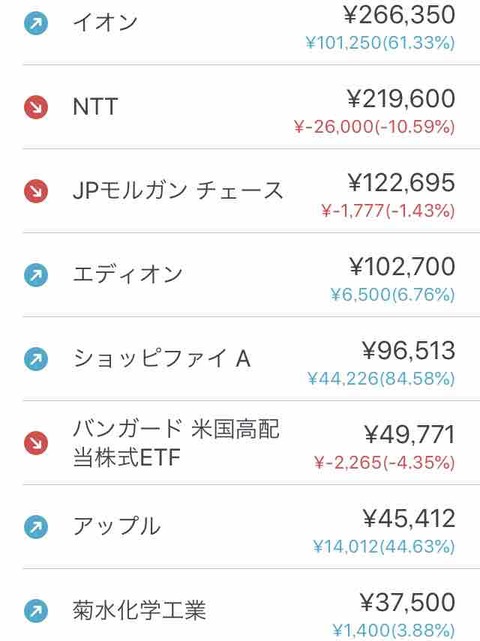This screenshot has height=641, width=480.
Task: Tap the ¥44,226(84.58%) gain figure
Action: [381, 379]
